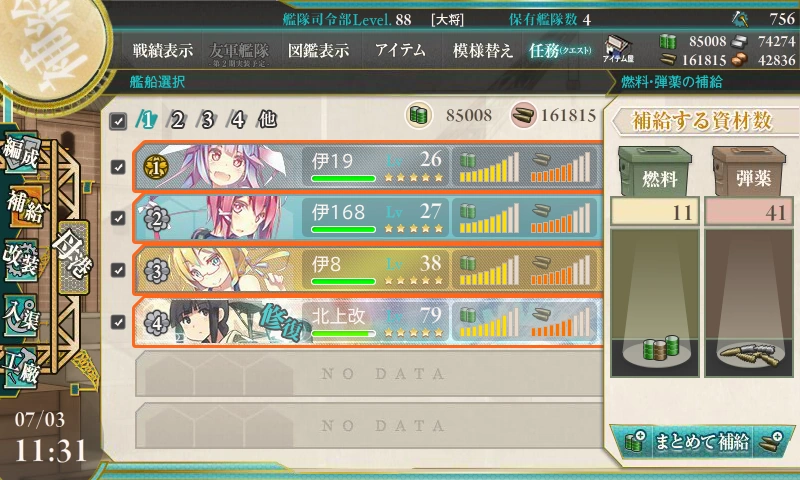Image resolution: width=800 pixels, height=480 pixels.
Task: Uncheck the 北上改 ship checkbox
Action: point(118,322)
